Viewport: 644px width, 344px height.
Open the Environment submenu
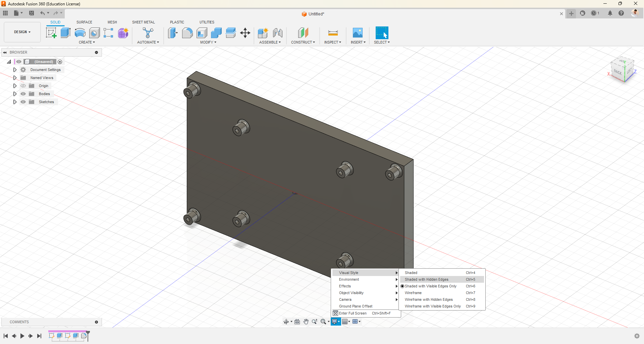pyautogui.click(x=349, y=279)
